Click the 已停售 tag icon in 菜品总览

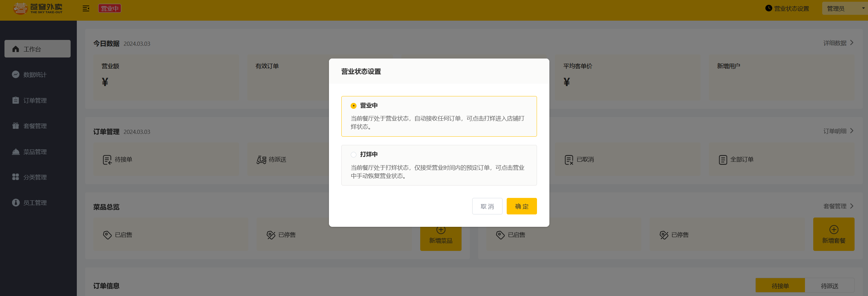coord(271,235)
